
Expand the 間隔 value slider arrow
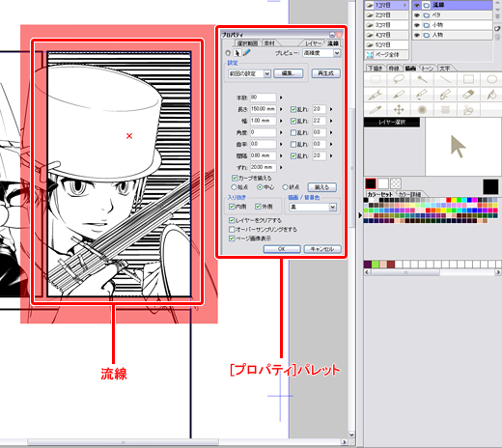pos(281,155)
